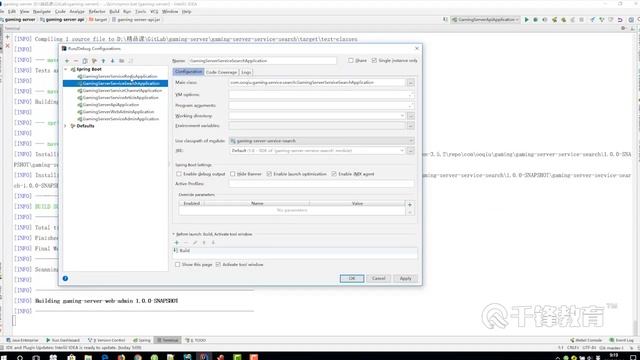Open the Version Control tool window tab
Viewport: 640px width, 360px height.
tap(107, 340)
